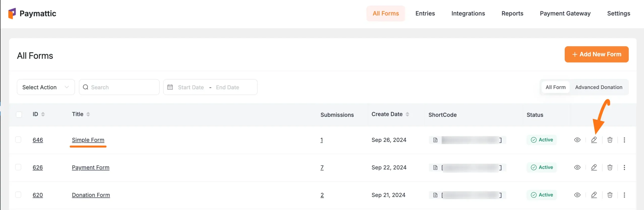Screen dimensions: 644x210
Task: Delete the Donation Form using trash icon
Action: pos(610,195)
